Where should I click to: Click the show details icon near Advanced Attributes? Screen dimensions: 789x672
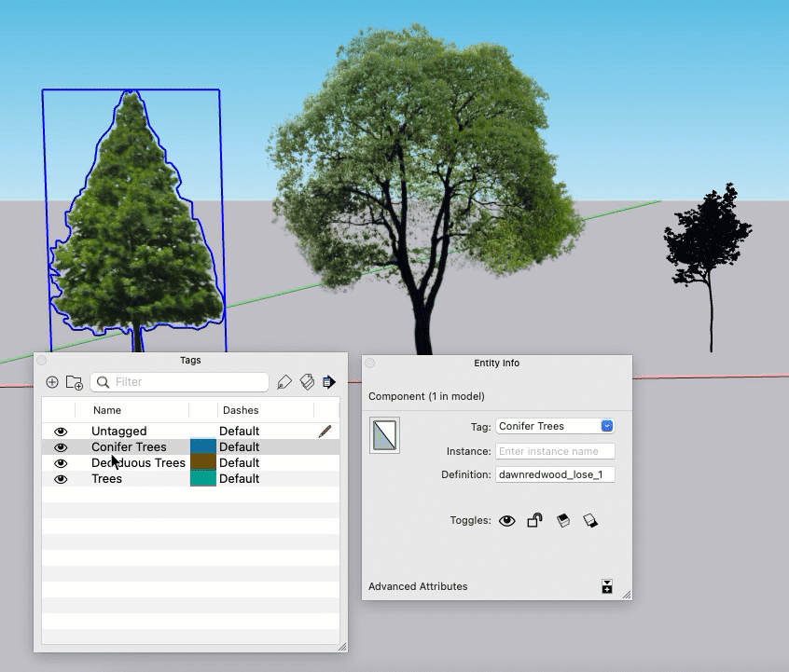[x=607, y=586]
